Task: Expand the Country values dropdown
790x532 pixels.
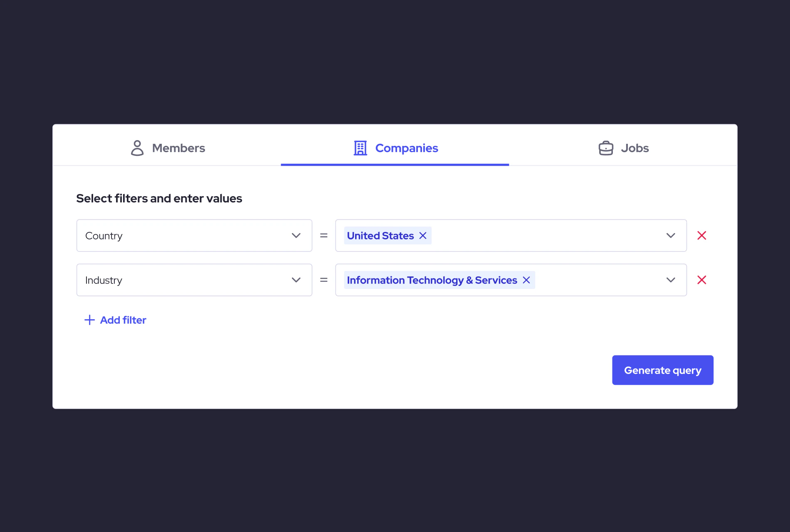Action: pyautogui.click(x=671, y=236)
